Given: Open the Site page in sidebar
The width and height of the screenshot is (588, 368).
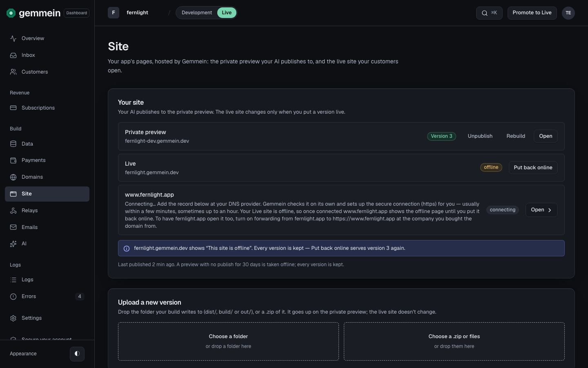Looking at the screenshot, I should tap(47, 194).
